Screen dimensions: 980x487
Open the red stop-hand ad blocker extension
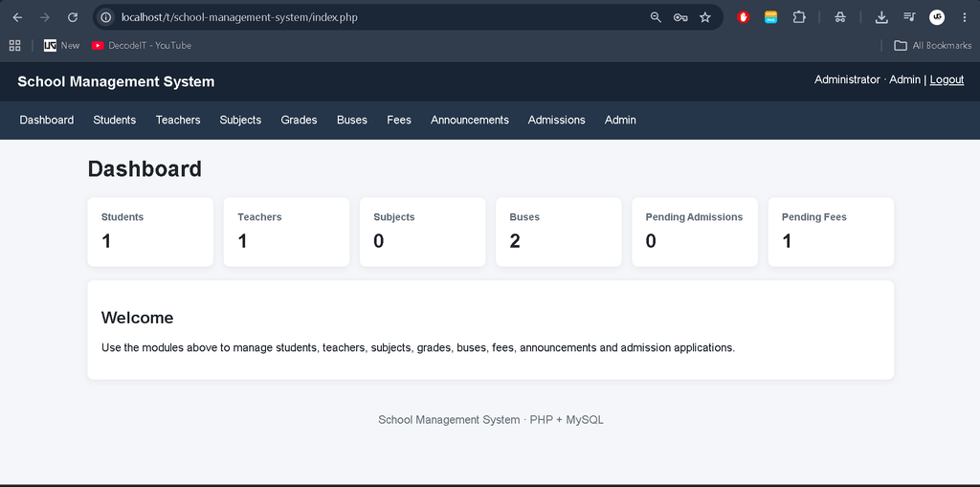(x=743, y=17)
